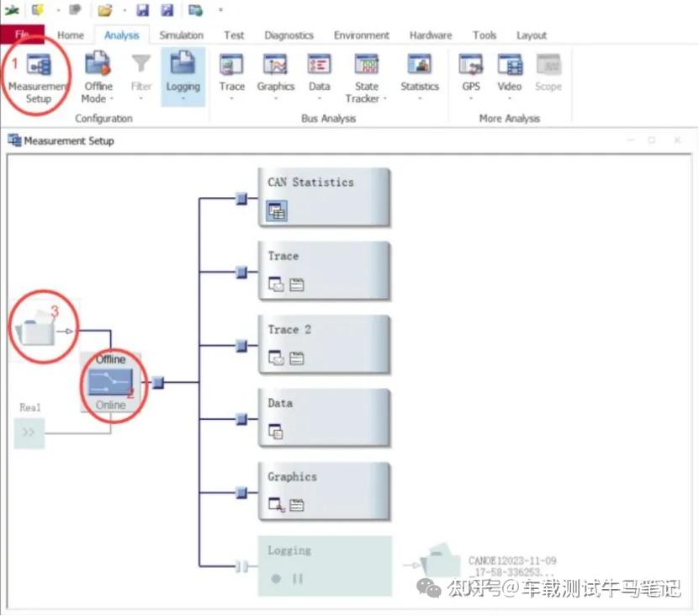Click the logging file folder icon

point(441,560)
